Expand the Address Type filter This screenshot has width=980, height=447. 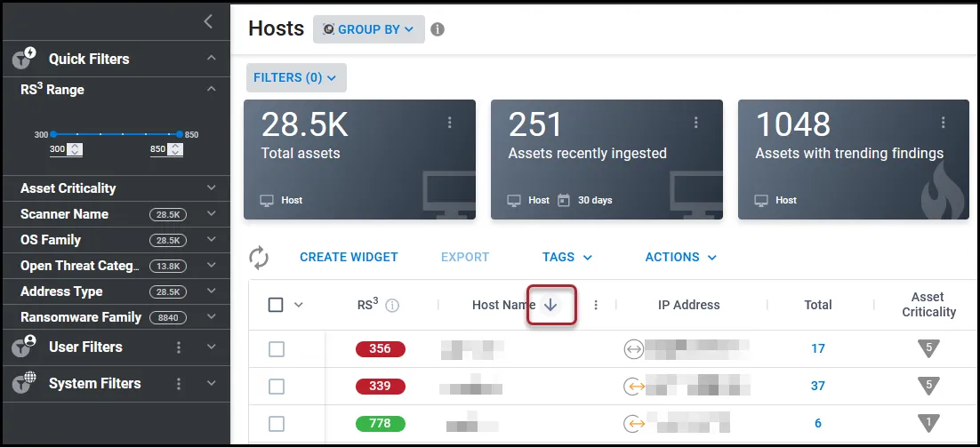coord(212,291)
